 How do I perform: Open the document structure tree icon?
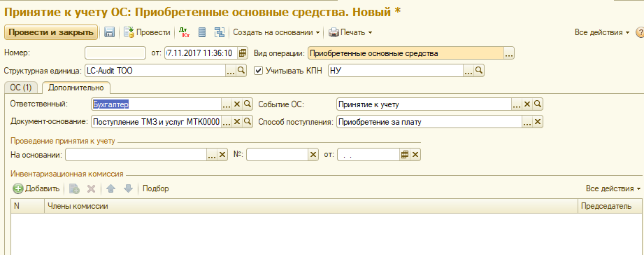click(x=220, y=32)
